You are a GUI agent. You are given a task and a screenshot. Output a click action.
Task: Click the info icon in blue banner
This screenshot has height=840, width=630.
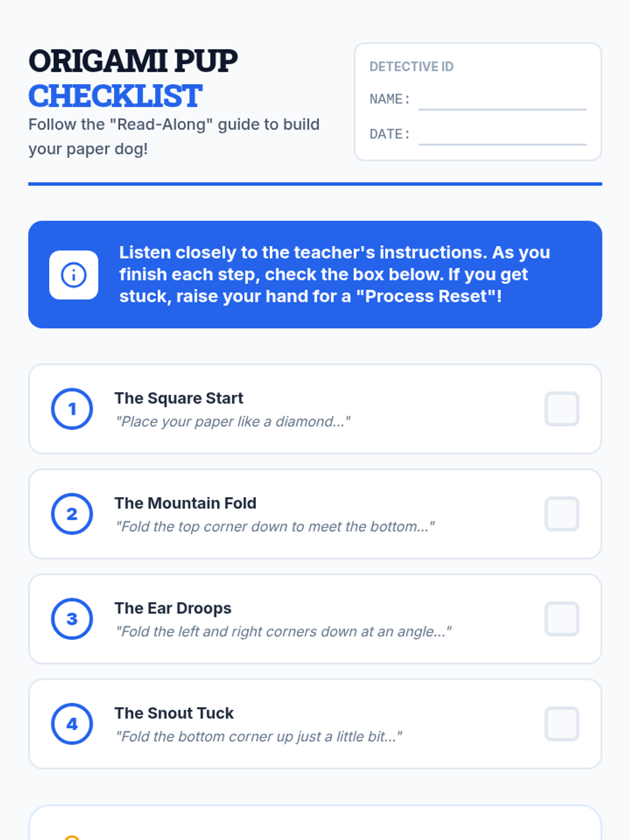73,275
